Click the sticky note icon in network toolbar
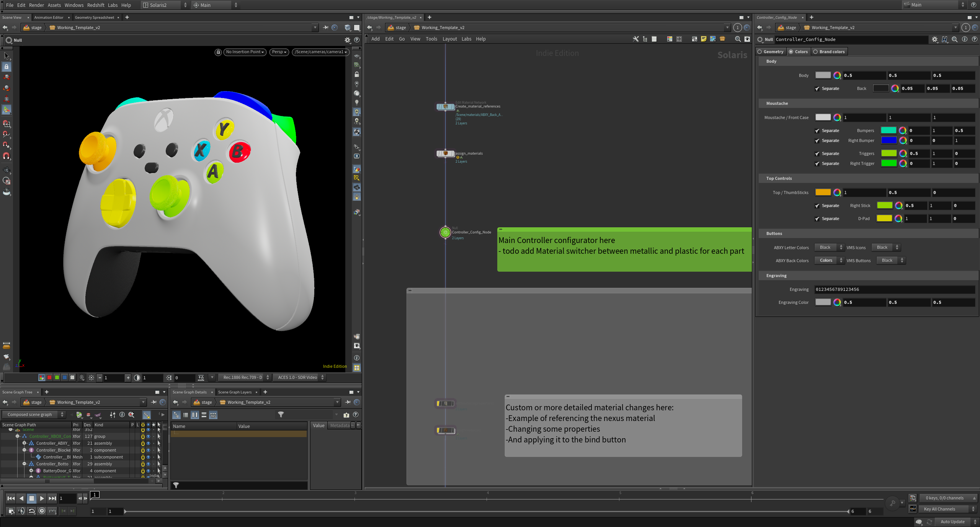Screen dimensions: 980x527 [x=704, y=39]
